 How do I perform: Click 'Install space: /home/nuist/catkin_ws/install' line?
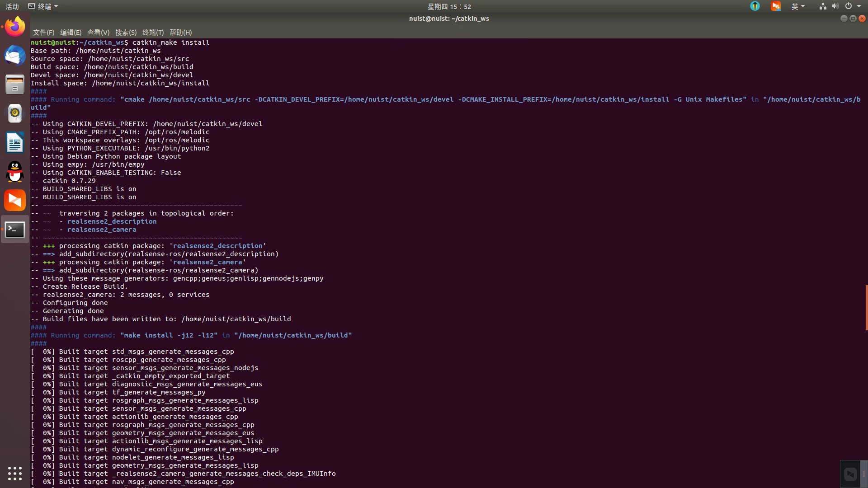coord(120,83)
